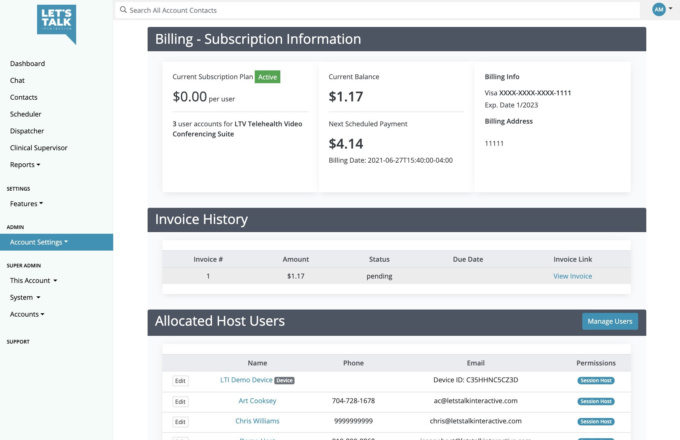The image size is (680, 440).
Task: Open the Clinical Supervisor page
Action: [x=40, y=148]
